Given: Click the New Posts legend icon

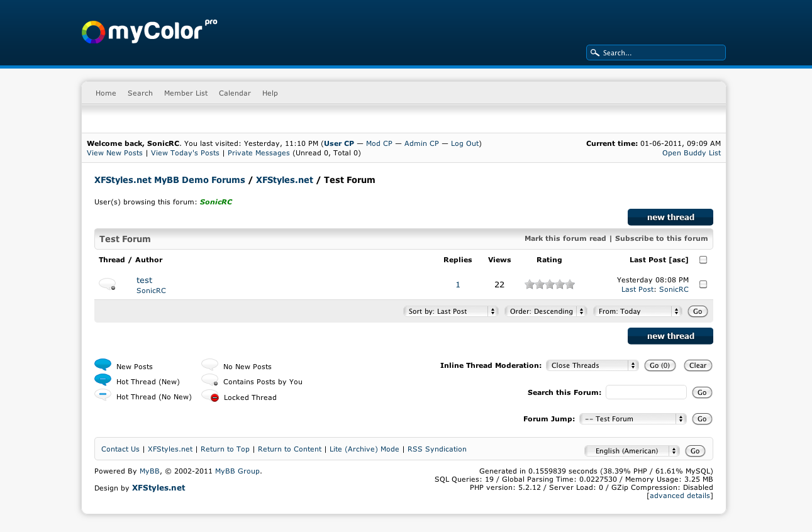Looking at the screenshot, I should coord(103,365).
